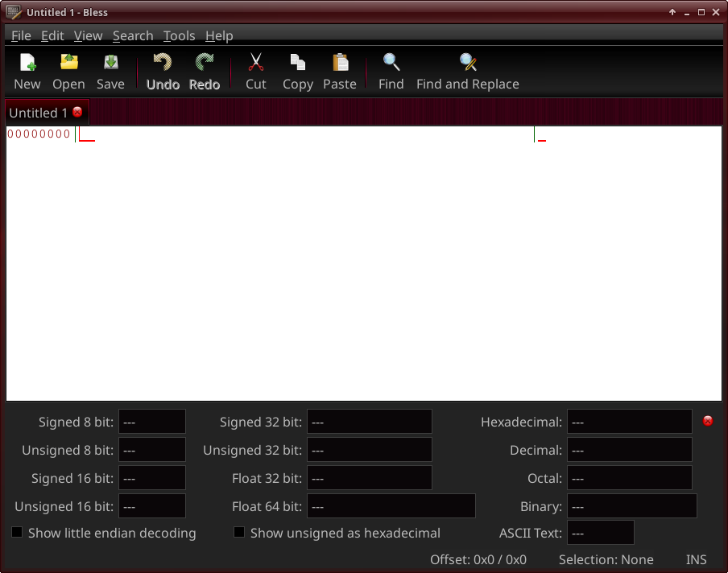This screenshot has width=728, height=573.
Task: Open the File menu
Action: tap(21, 35)
